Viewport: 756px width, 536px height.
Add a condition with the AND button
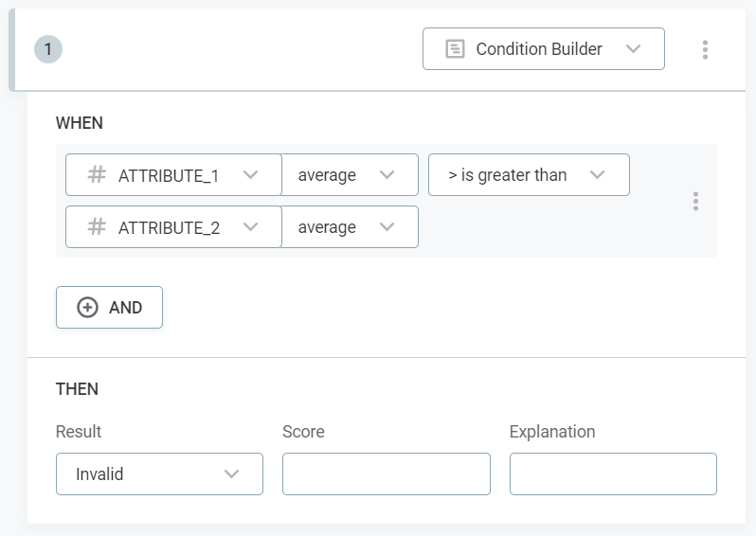110,308
